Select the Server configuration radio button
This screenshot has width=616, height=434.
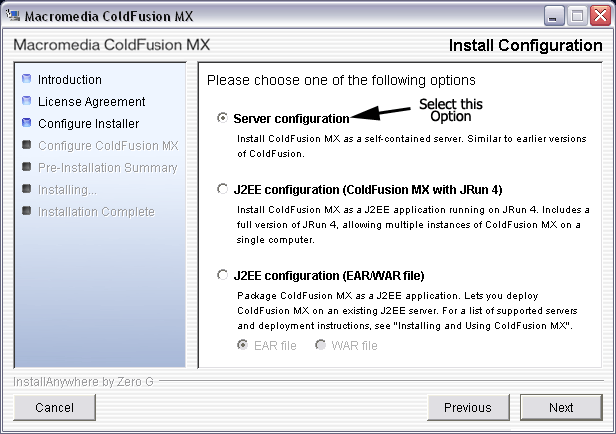(x=222, y=118)
